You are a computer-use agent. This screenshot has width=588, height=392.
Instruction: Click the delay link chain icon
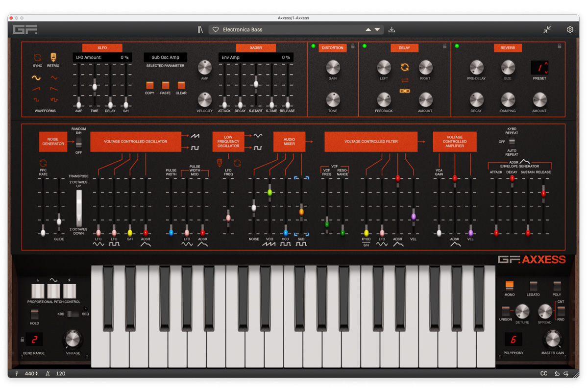(x=405, y=91)
